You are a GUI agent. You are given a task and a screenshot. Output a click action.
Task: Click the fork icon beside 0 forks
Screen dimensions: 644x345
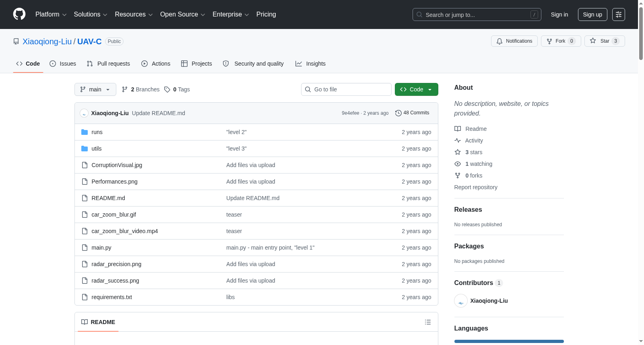tap(458, 176)
